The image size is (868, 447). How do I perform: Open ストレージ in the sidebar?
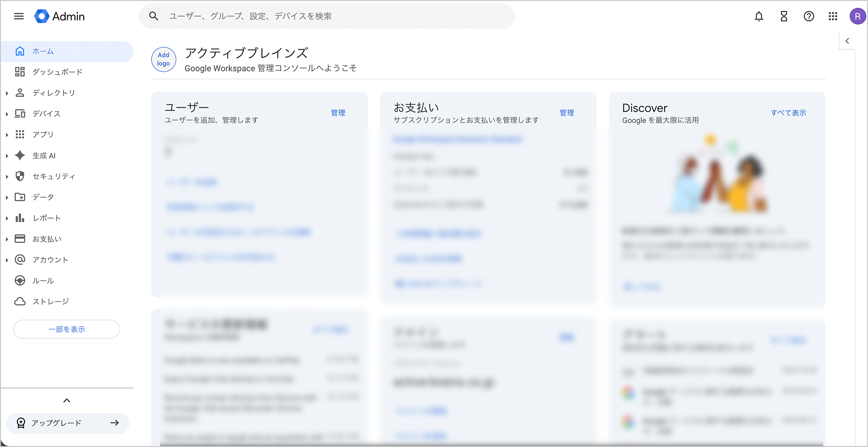50,301
